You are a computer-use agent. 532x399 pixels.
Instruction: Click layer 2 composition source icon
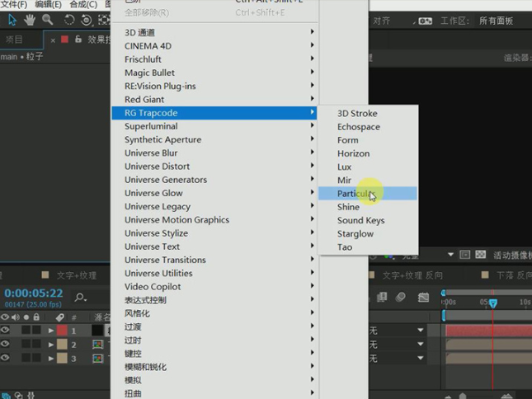pos(97,345)
